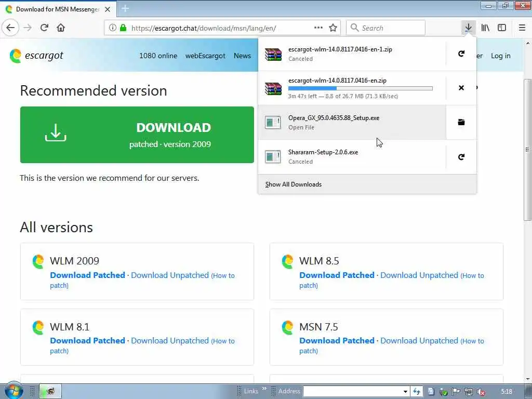Click the 1080 online nav item
532x399 pixels.
[x=158, y=56]
